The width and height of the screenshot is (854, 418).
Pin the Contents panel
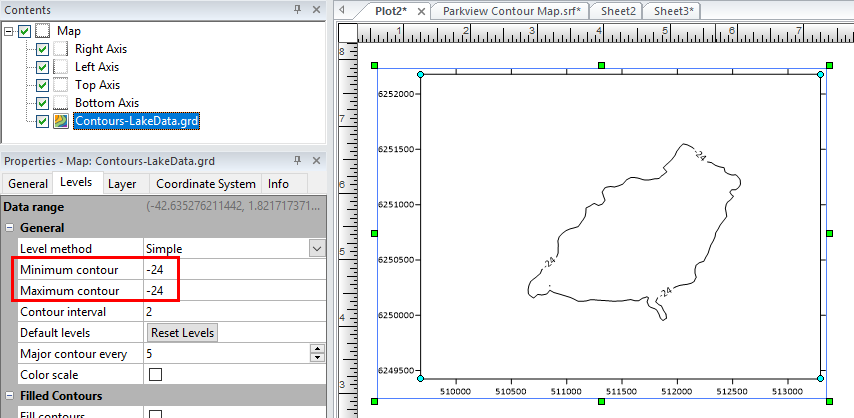[x=297, y=9]
